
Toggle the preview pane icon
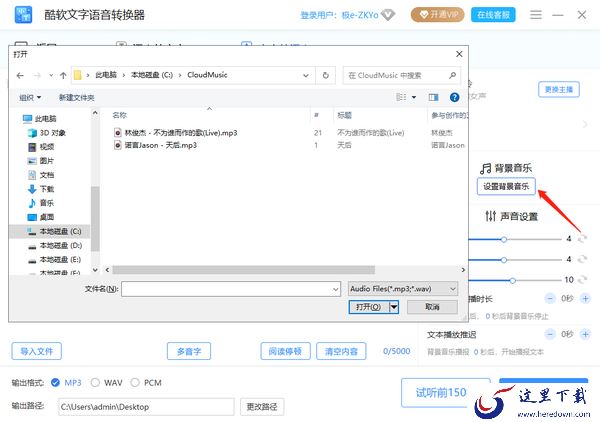[434, 97]
